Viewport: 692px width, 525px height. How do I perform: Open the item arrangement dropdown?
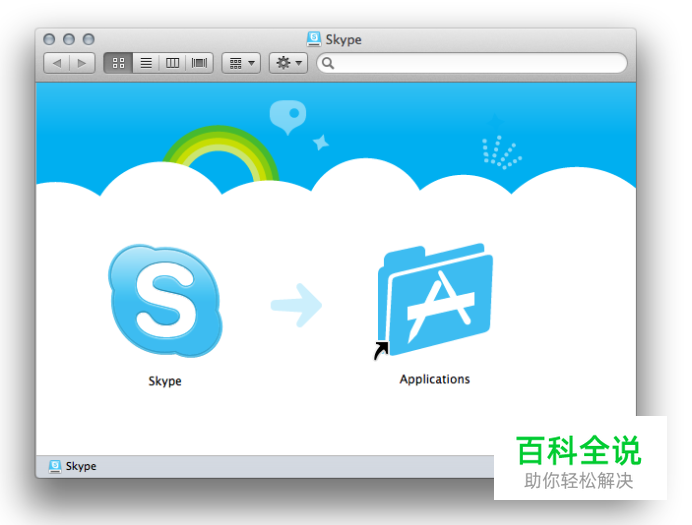click(241, 63)
